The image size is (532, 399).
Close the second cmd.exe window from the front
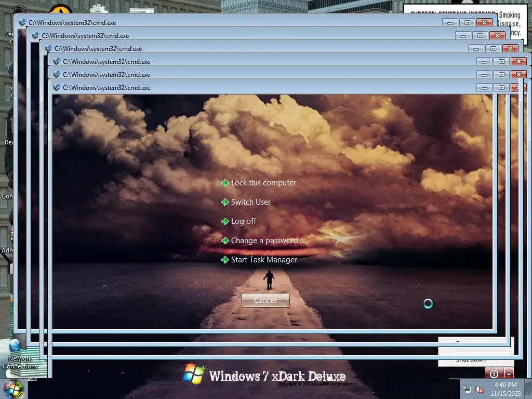point(518,74)
